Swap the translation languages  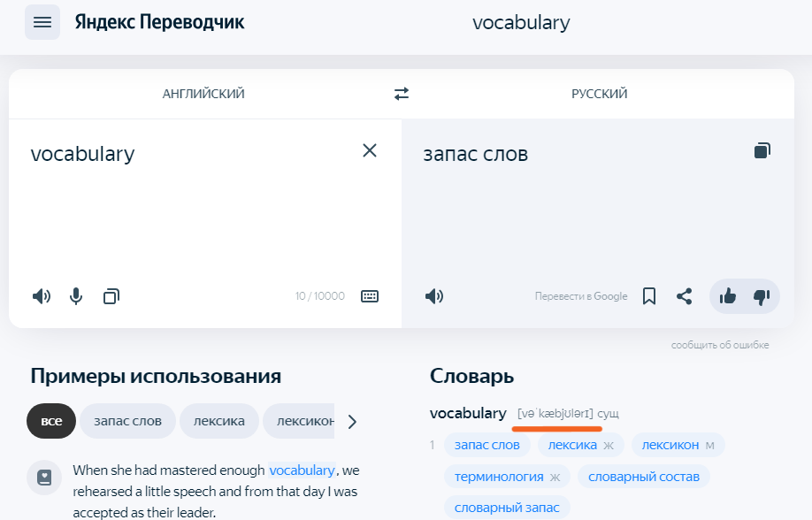click(402, 94)
